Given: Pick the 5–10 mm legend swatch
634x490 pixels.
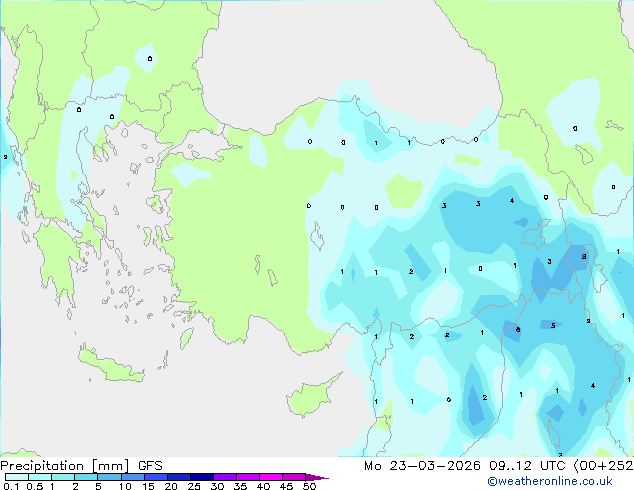Looking at the screenshot, I should [109, 477].
